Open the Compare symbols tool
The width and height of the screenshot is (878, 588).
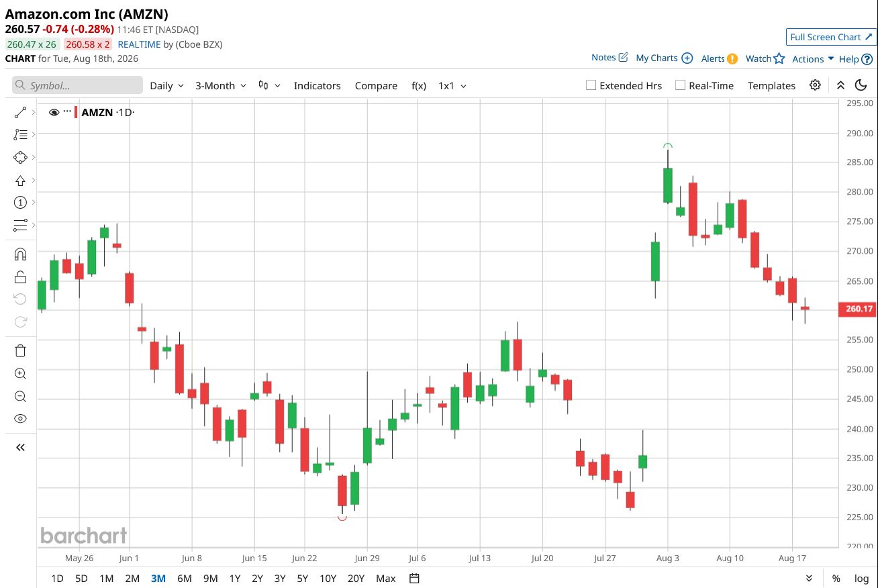(x=377, y=86)
